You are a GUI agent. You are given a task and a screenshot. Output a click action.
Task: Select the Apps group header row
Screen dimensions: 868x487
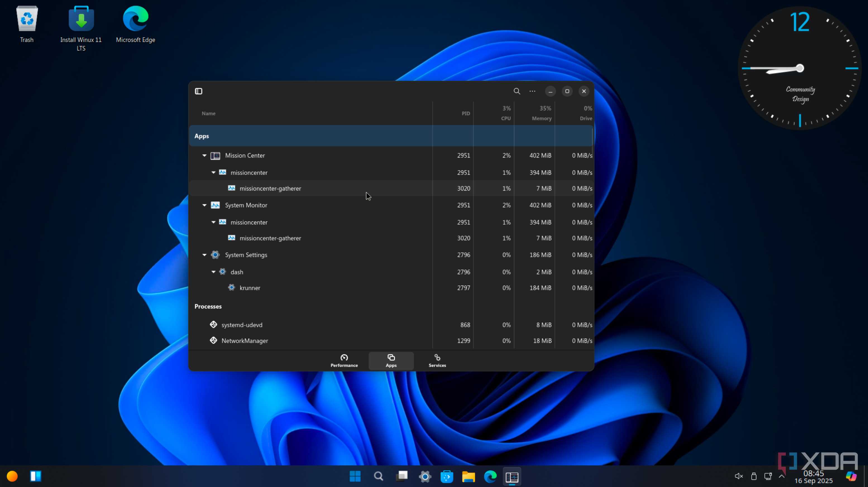click(x=391, y=136)
